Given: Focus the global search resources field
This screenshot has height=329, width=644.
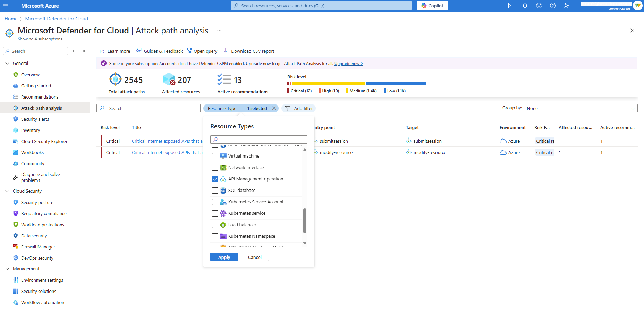Looking at the screenshot, I should point(321,6).
